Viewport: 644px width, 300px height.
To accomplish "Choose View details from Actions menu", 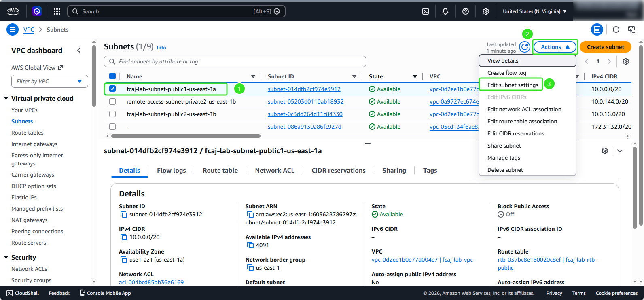I will [527, 61].
